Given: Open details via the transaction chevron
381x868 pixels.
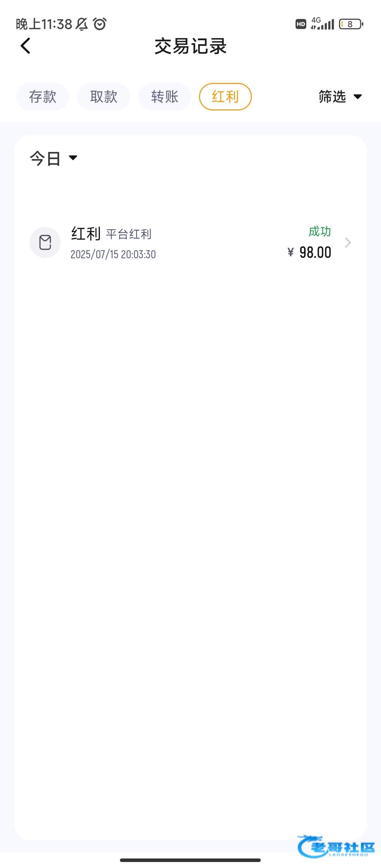Looking at the screenshot, I should click(x=348, y=242).
